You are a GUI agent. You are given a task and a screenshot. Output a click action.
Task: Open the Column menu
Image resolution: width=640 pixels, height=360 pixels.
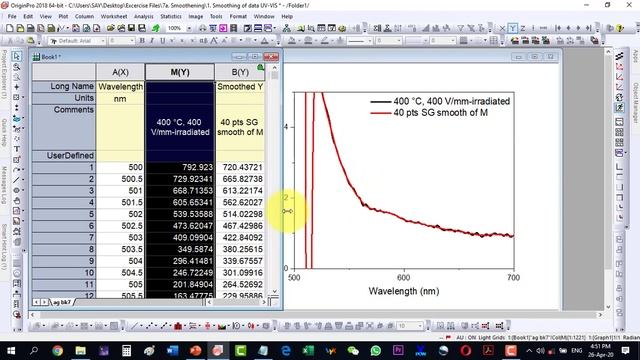click(84, 16)
